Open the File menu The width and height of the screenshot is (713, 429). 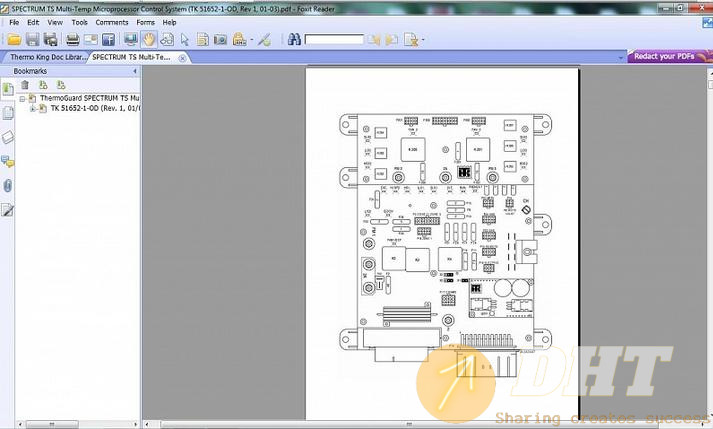pyautogui.click(x=14, y=22)
